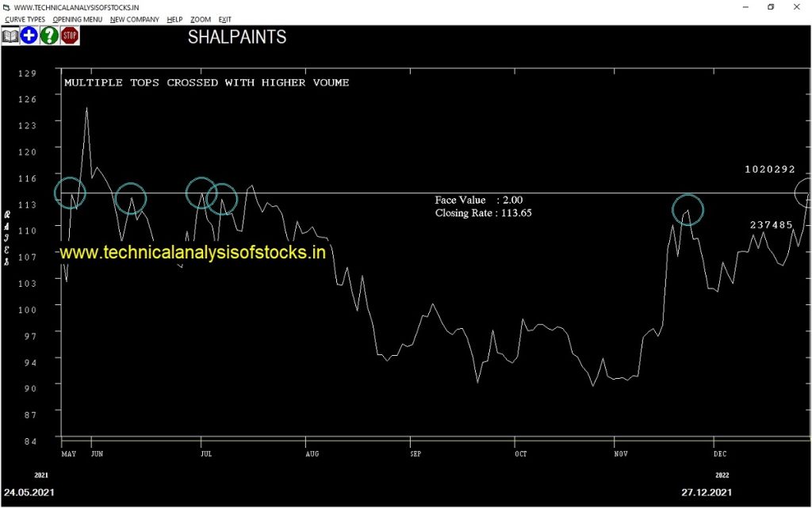
Task: Click the open book toolbar icon
Action: point(10,36)
